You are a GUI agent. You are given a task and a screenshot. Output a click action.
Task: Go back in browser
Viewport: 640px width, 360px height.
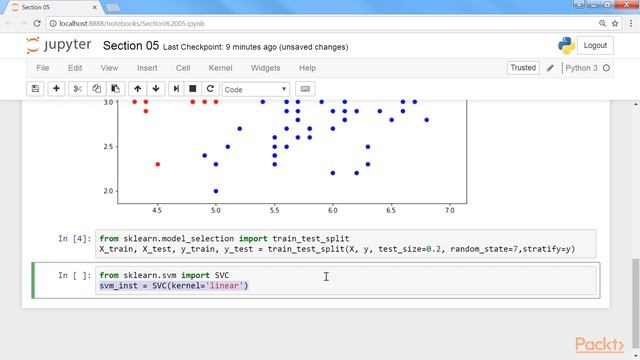point(9,24)
